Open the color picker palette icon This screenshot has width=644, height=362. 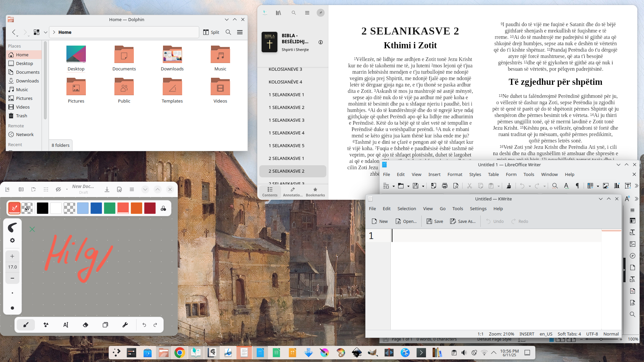(163, 208)
